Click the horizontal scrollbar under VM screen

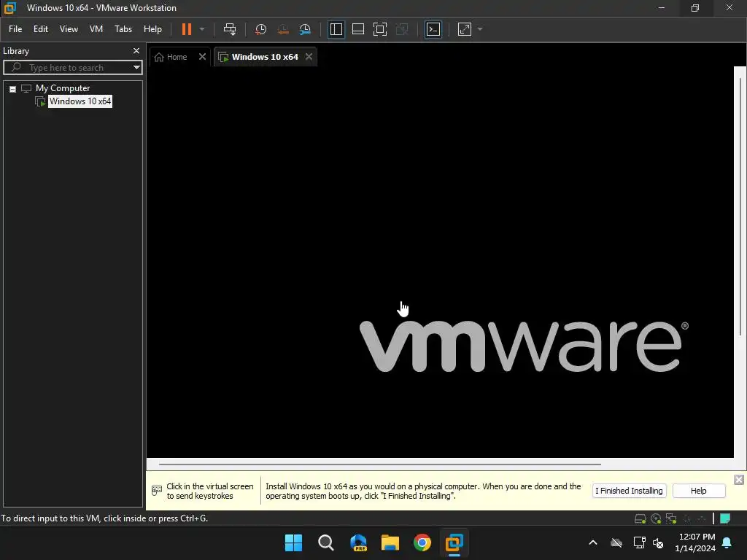tap(379, 464)
